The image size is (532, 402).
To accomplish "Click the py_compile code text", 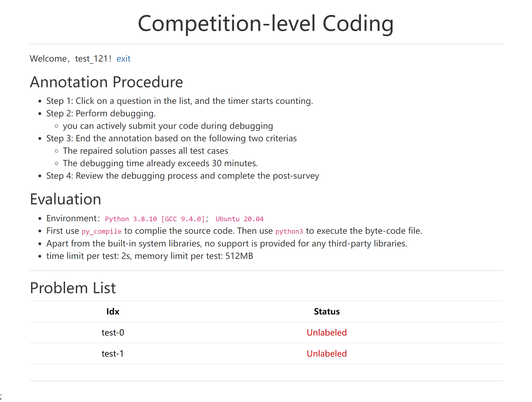I will [102, 231].
